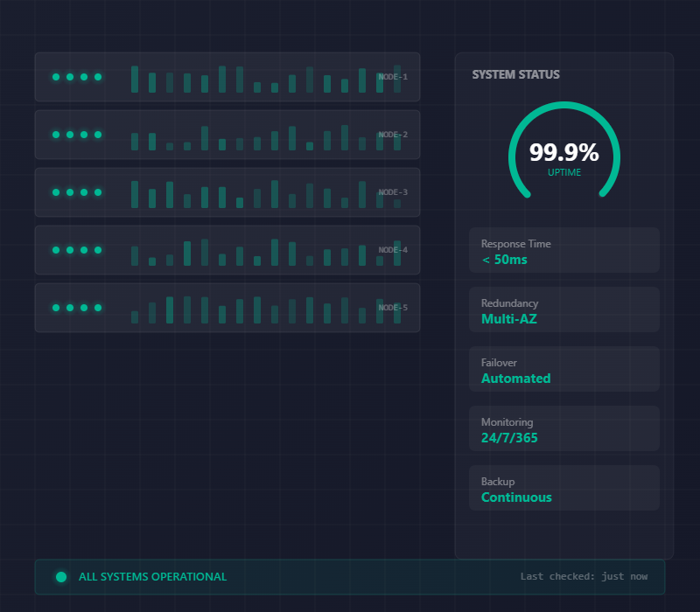Click the Multi-AZ value

pyautogui.click(x=509, y=319)
